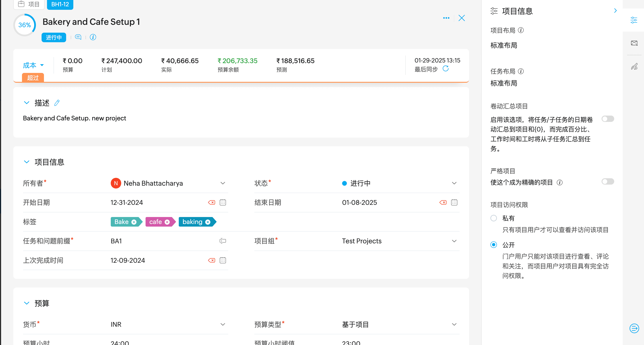Click the refresh icon next to 最后同步

[446, 69]
